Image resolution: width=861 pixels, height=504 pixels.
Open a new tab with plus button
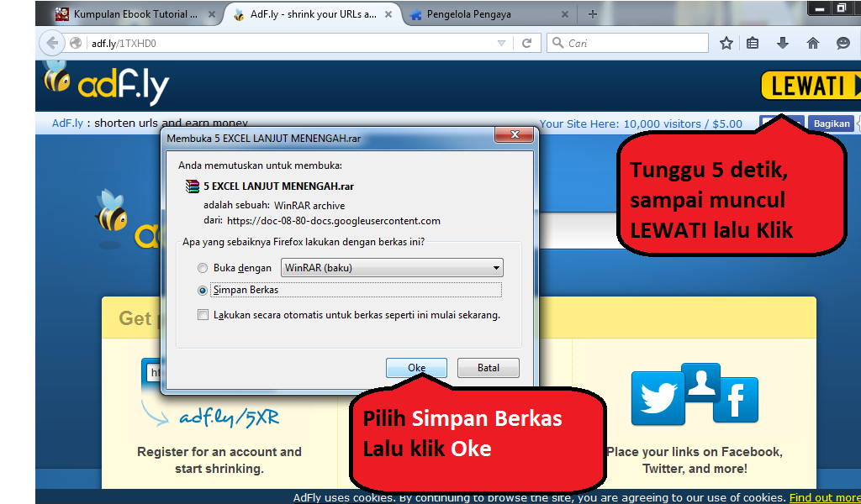click(x=592, y=14)
